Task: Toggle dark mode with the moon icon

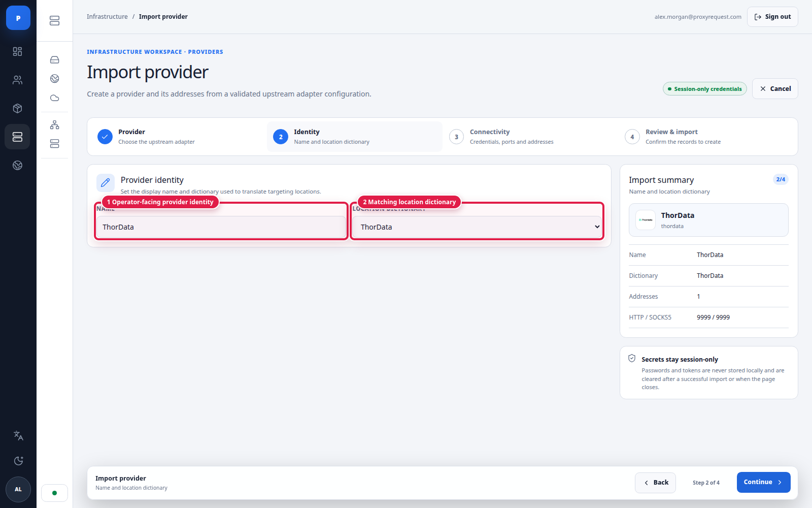Action: click(x=18, y=461)
